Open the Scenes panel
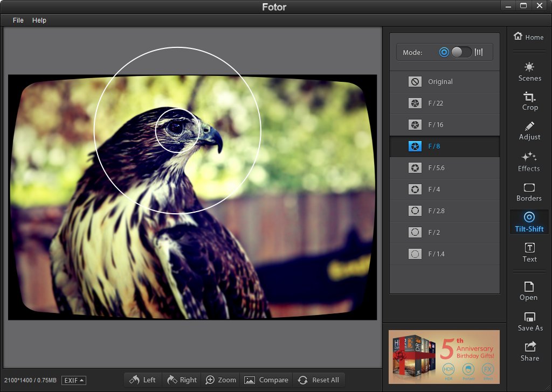Screen dimensions: 552x392 (529, 72)
